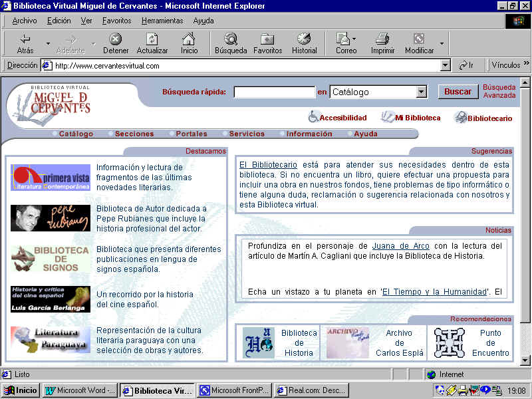Open the Portales navigation tab
The height and width of the screenshot is (399, 532).
pos(192,134)
